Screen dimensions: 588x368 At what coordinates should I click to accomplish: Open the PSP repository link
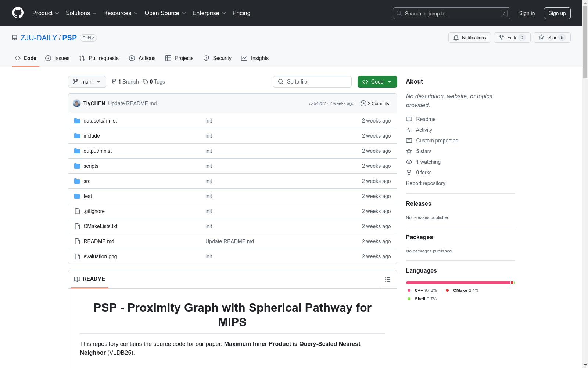coord(69,38)
